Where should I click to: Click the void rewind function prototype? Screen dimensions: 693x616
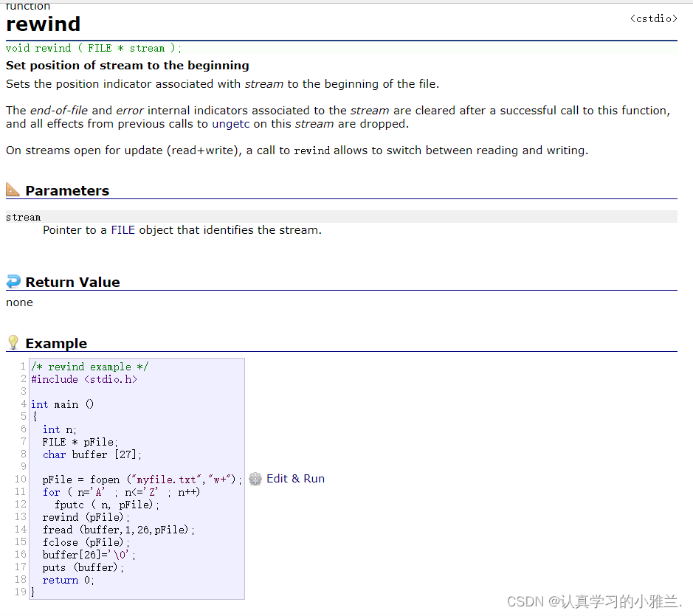[93, 48]
